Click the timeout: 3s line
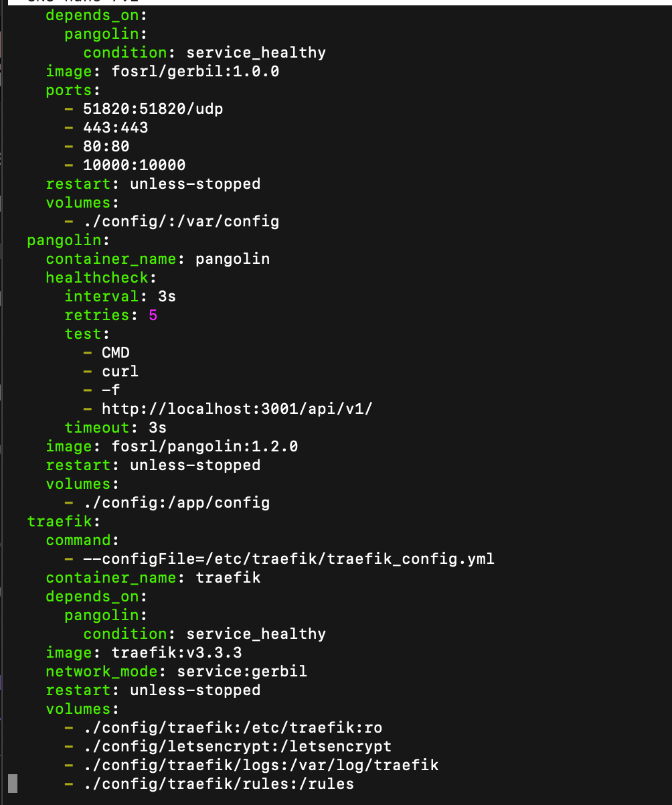 click(116, 427)
